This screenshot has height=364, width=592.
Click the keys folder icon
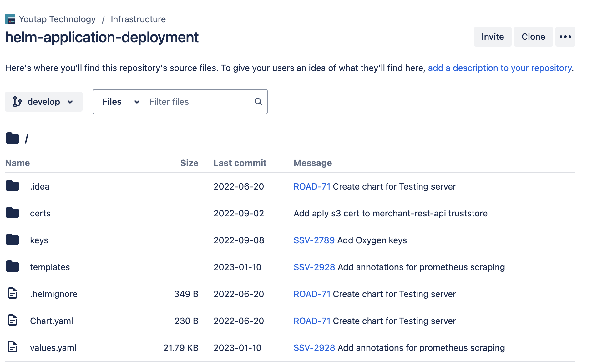point(13,240)
